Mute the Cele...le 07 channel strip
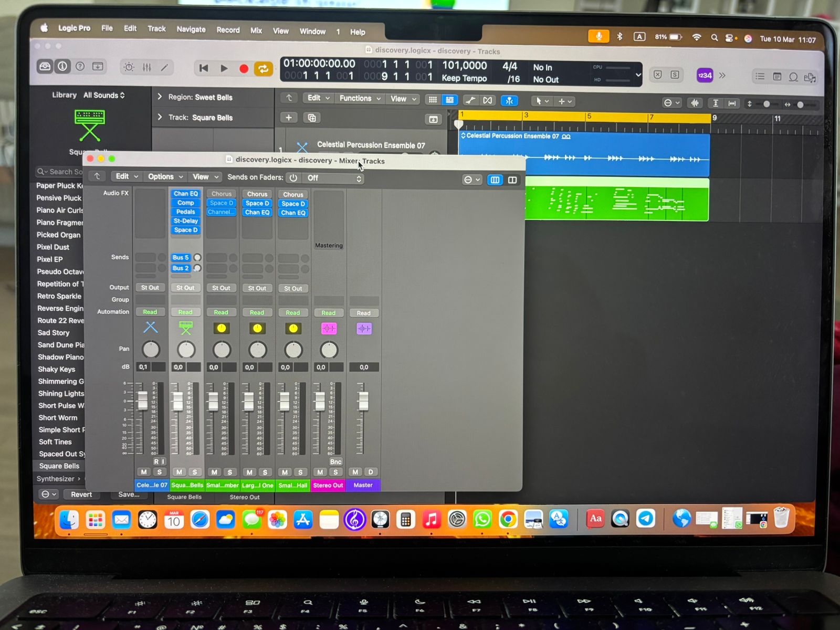Image resolution: width=840 pixels, height=630 pixels. tap(144, 472)
